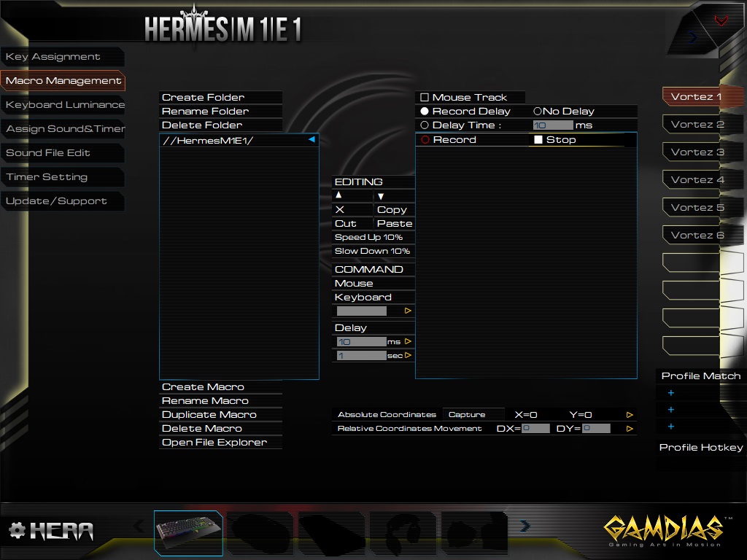The image size is (747, 560).
Task: Click the arrow beside the Keyboard key field
Action: pos(408,311)
